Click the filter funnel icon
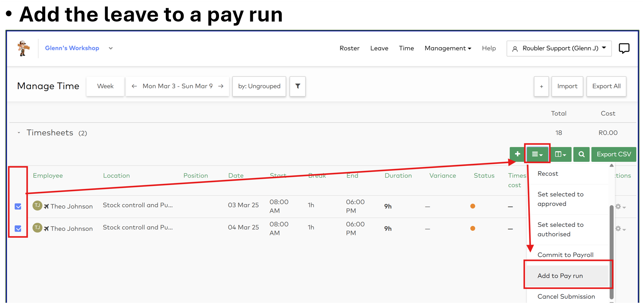644x304 pixels. pyautogui.click(x=298, y=86)
